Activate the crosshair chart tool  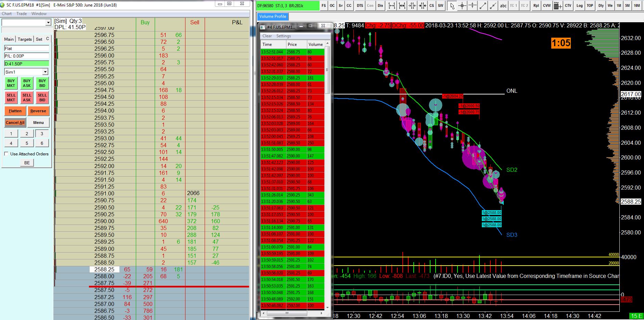[x=462, y=5]
